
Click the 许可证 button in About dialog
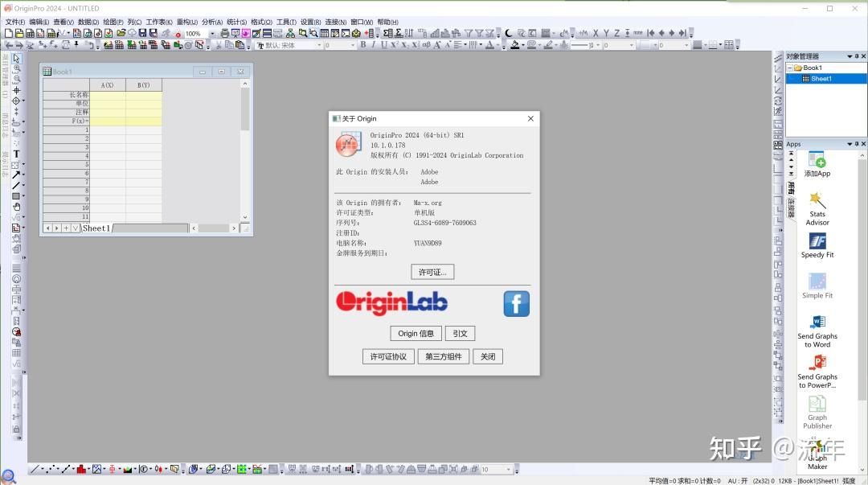[x=432, y=272]
